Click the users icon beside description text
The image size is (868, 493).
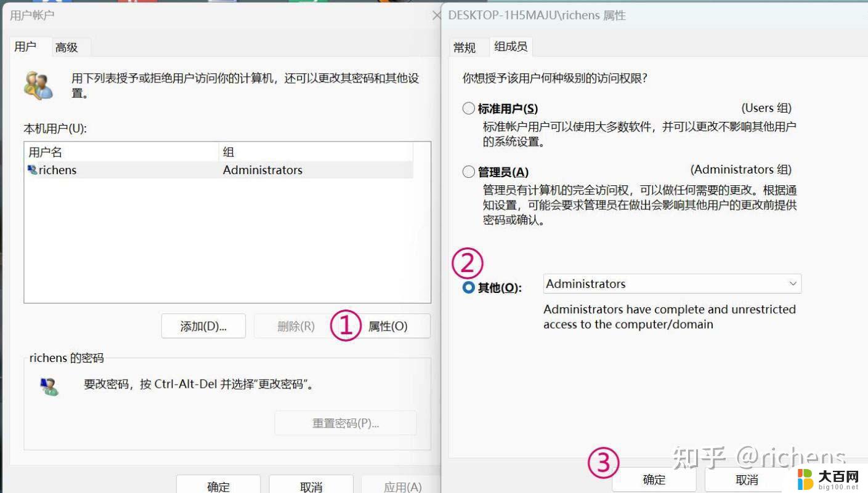tap(39, 86)
